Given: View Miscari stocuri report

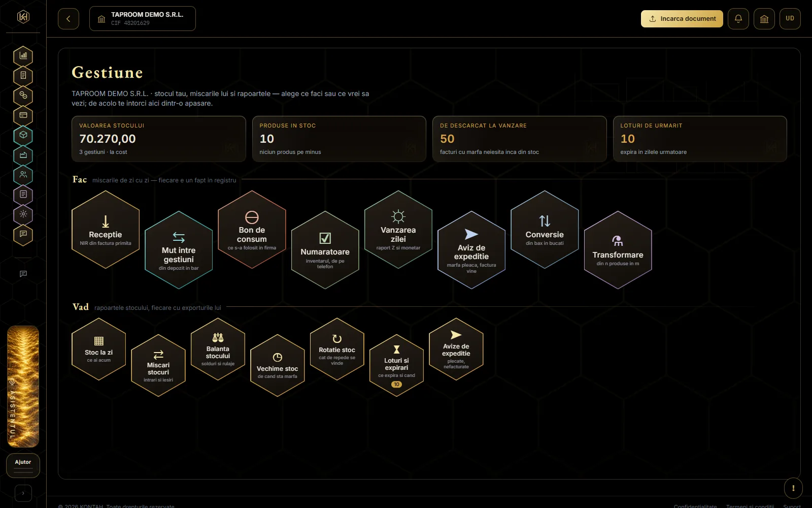Looking at the screenshot, I should tap(158, 365).
